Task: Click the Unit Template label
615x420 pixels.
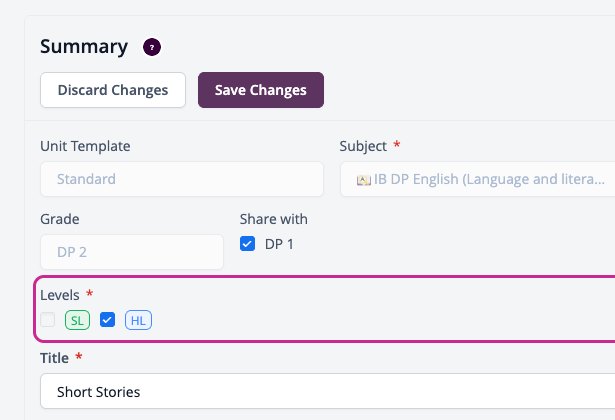Action: [x=85, y=146]
